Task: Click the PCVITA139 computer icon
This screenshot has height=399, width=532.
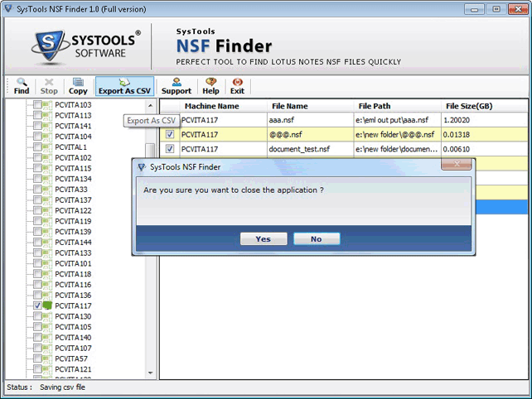Action: [x=47, y=232]
